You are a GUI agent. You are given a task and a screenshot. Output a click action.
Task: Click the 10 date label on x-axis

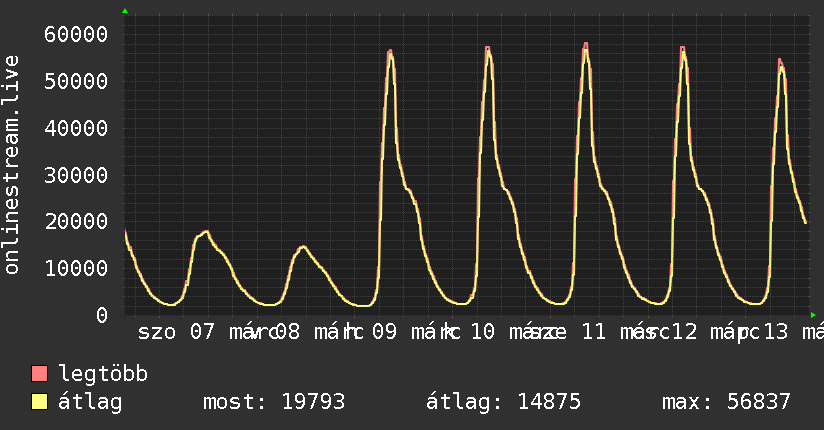[x=482, y=332]
